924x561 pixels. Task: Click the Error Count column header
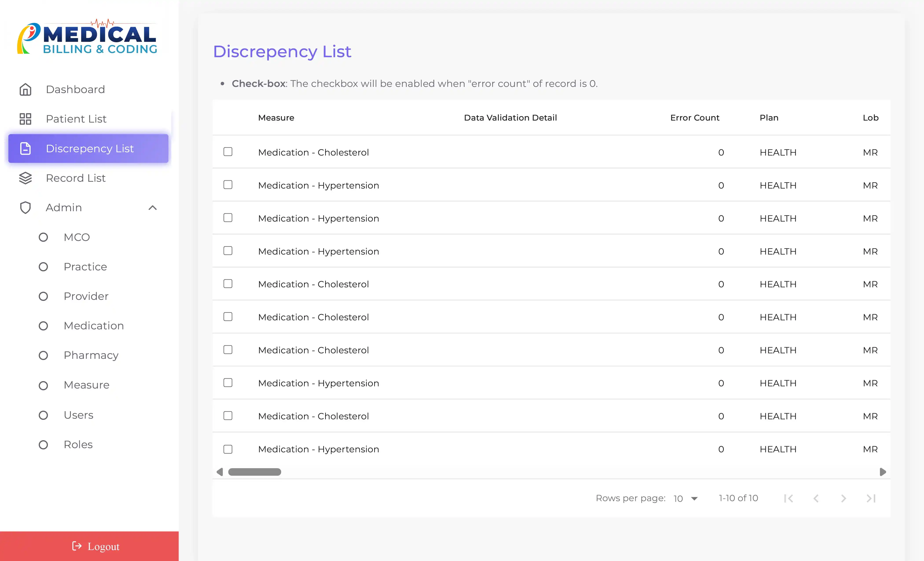click(695, 118)
